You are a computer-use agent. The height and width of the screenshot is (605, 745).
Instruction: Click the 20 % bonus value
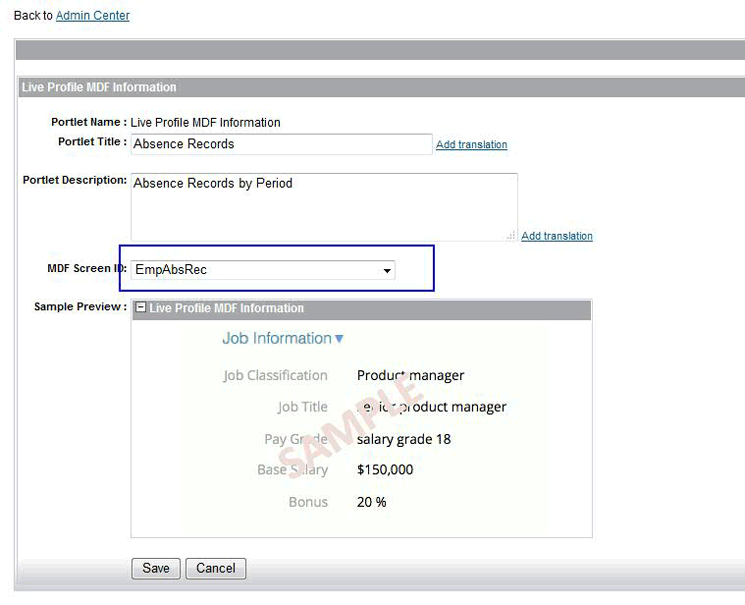[x=371, y=502]
